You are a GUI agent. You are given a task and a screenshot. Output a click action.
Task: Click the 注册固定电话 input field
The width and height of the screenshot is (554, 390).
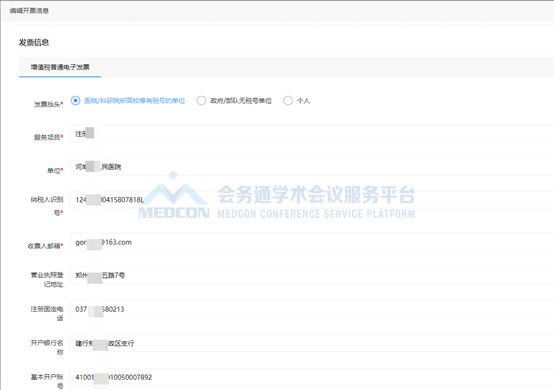tap(312, 309)
